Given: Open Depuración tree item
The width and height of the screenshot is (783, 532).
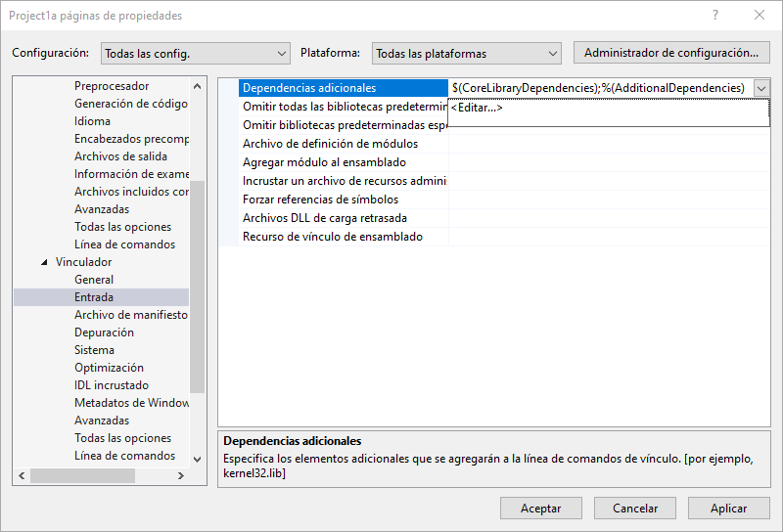Looking at the screenshot, I should (x=104, y=332).
